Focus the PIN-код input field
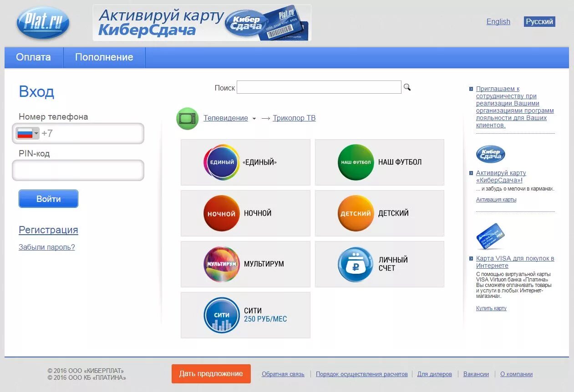The width and height of the screenshot is (574, 392). (78, 170)
